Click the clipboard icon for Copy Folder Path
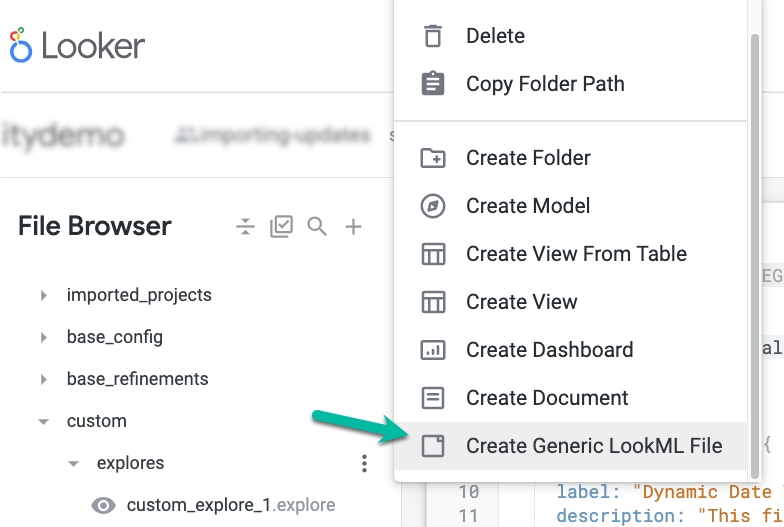Viewport: 784px width, 527px height. [x=433, y=84]
